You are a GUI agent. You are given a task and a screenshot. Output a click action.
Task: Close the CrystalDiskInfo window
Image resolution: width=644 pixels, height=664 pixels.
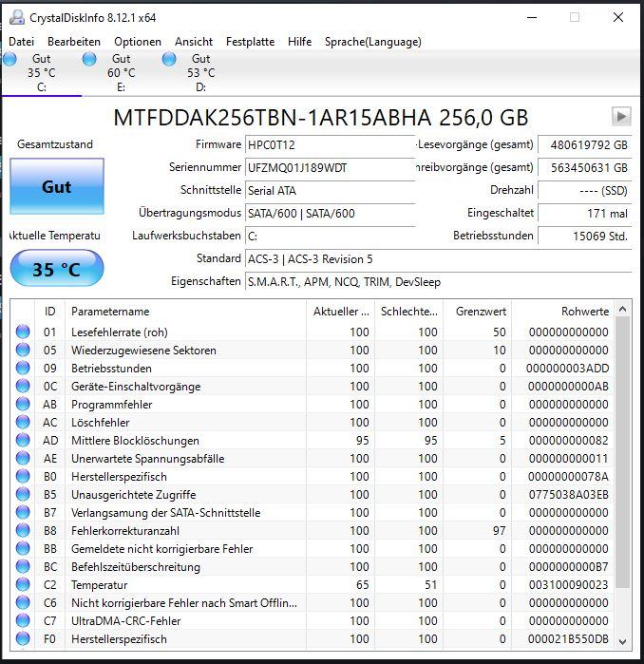[x=618, y=17]
